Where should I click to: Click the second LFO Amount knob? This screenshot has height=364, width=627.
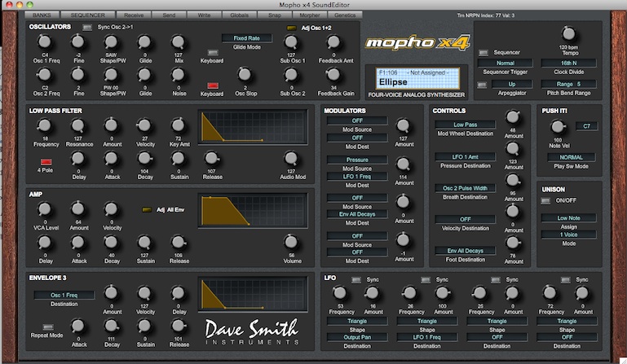(443, 293)
